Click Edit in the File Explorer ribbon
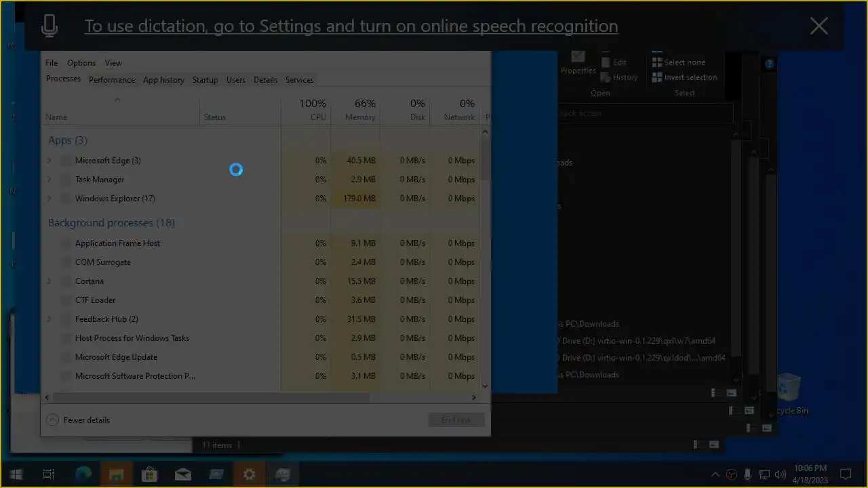 point(613,62)
